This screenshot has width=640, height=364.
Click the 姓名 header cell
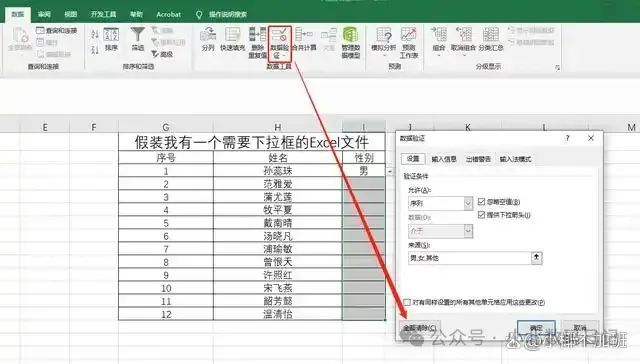[278, 157]
